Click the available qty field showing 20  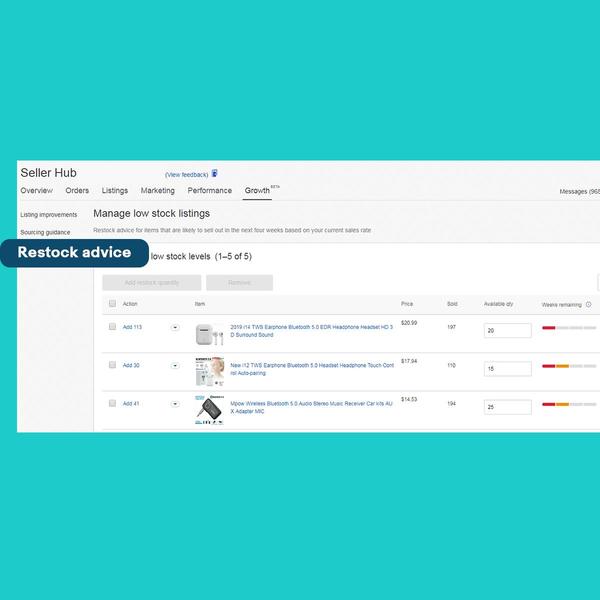tap(507, 331)
